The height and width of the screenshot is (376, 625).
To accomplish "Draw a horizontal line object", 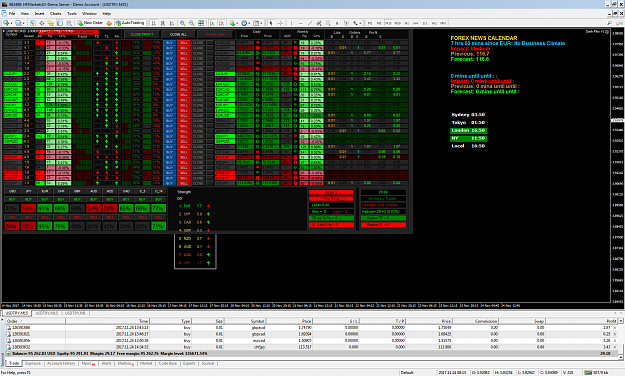I will pyautogui.click(x=301, y=23).
